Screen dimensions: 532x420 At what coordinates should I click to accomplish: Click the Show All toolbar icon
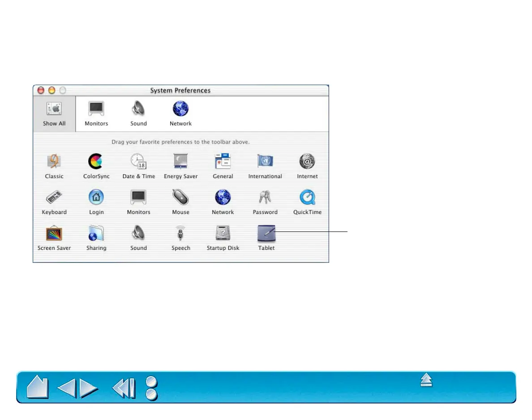point(54,114)
